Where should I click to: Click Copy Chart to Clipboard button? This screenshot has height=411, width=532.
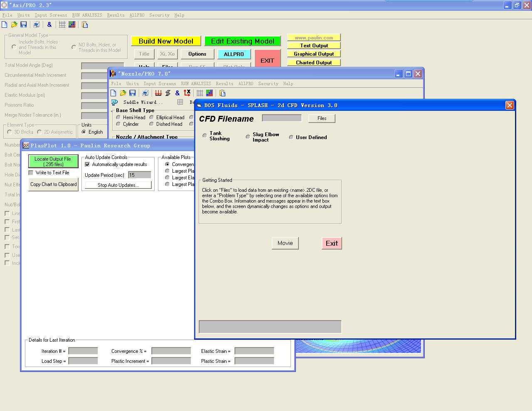[53, 184]
